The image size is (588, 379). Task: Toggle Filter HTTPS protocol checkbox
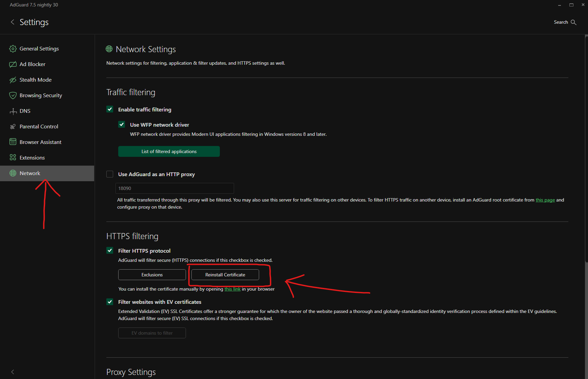[110, 250]
